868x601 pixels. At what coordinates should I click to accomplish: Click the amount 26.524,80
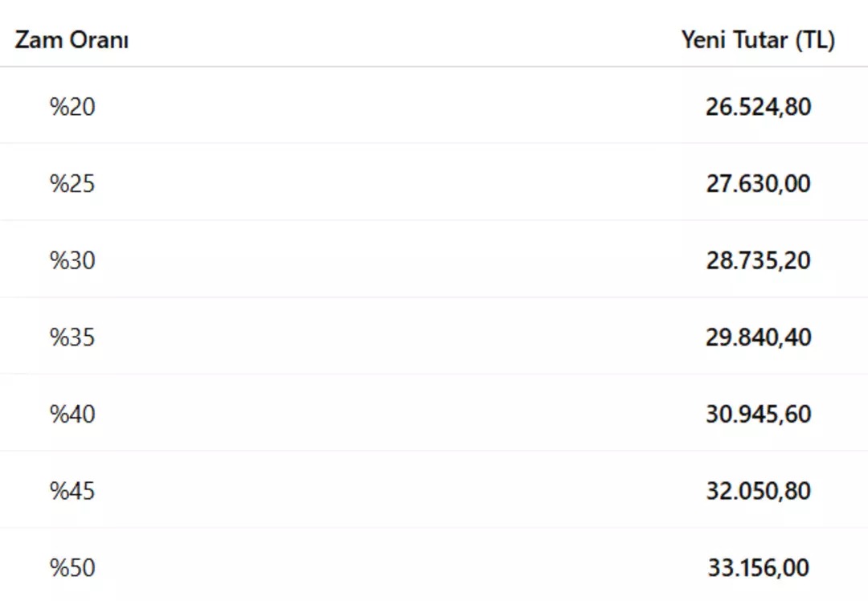click(x=758, y=106)
